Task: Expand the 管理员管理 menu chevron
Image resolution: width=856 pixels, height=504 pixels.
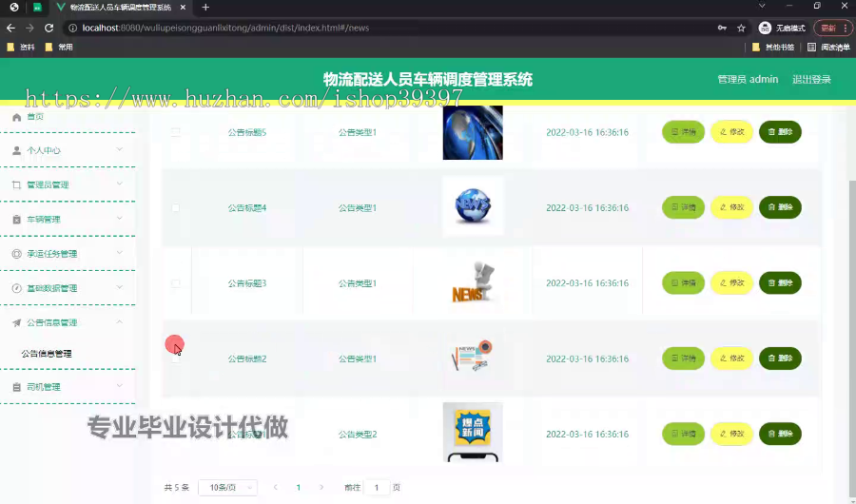Action: pos(120,184)
